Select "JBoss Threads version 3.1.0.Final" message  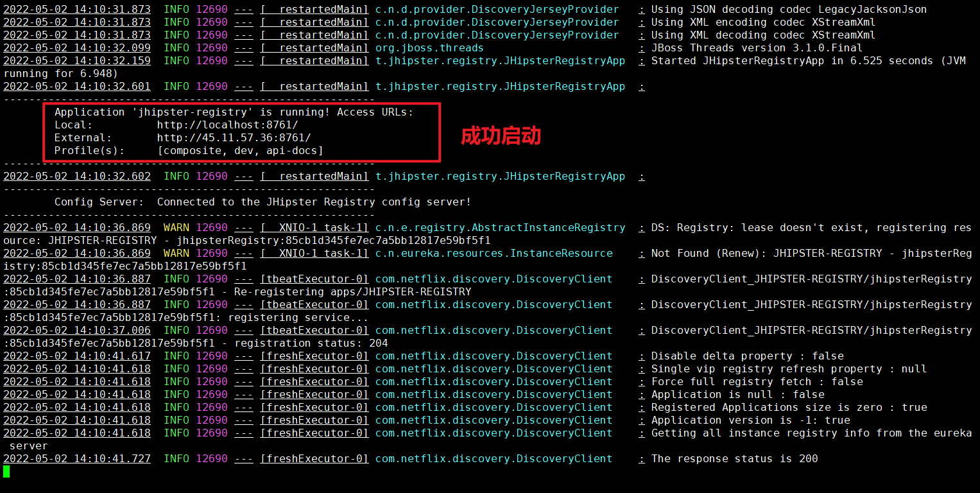point(757,48)
